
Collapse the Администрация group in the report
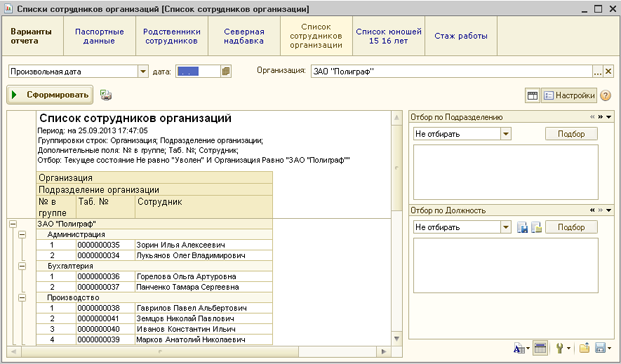click(22, 234)
